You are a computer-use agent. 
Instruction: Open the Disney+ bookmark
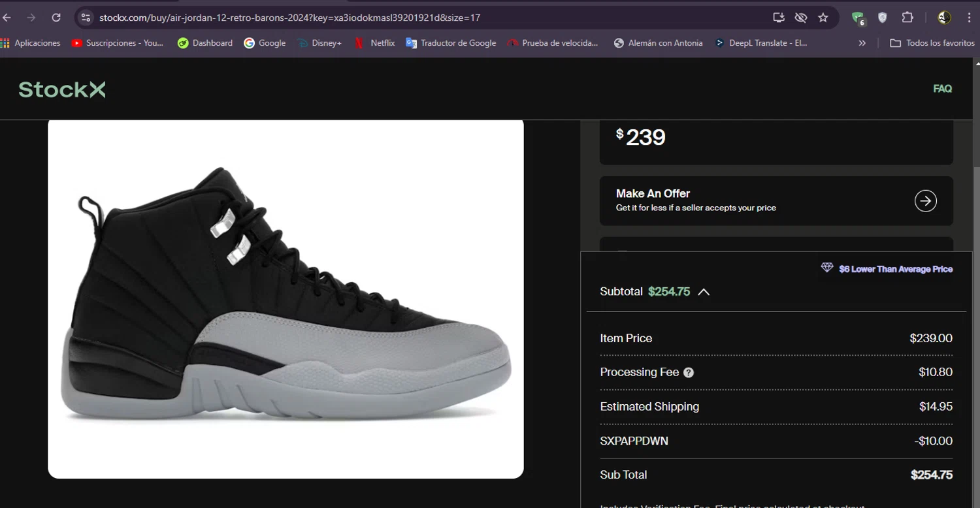(319, 43)
